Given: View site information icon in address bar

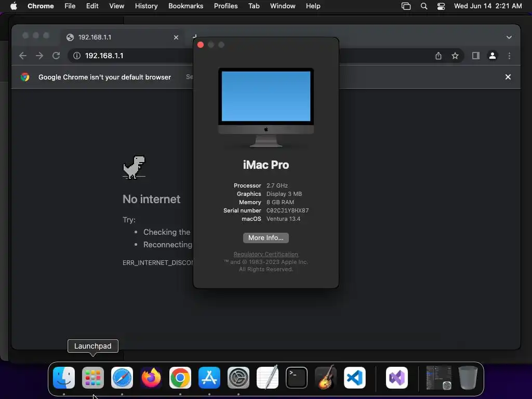Looking at the screenshot, I should tap(77, 56).
